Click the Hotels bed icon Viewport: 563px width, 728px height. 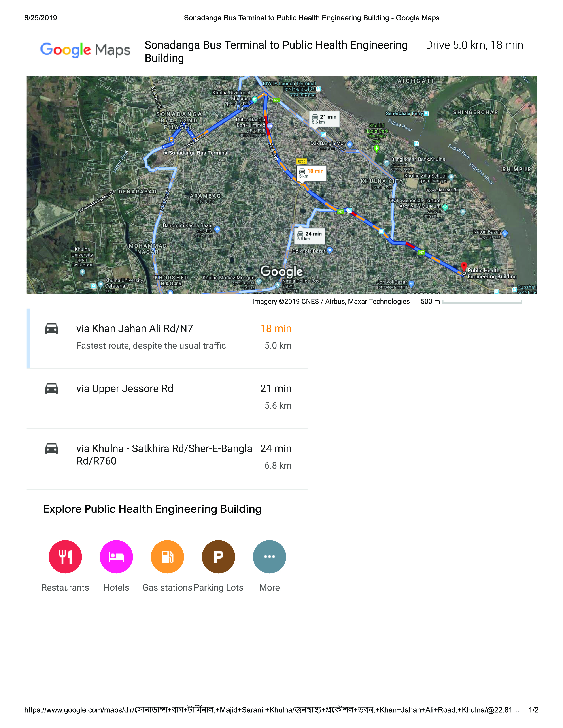pos(116,557)
